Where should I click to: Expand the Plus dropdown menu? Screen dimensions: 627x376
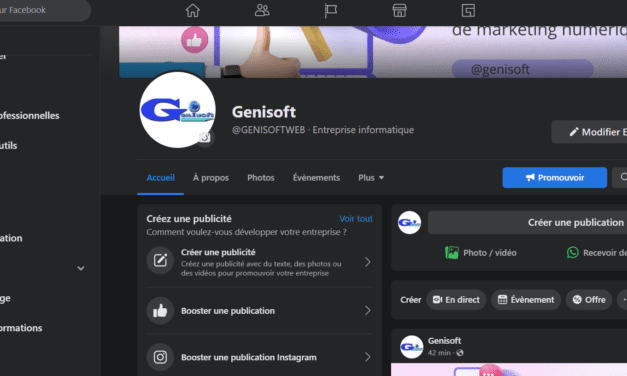(371, 178)
